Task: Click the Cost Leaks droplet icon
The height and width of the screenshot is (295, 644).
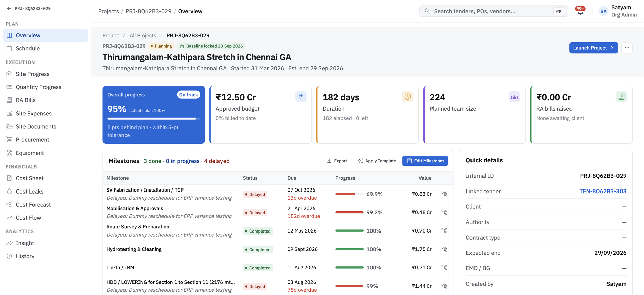Action: tap(9, 191)
